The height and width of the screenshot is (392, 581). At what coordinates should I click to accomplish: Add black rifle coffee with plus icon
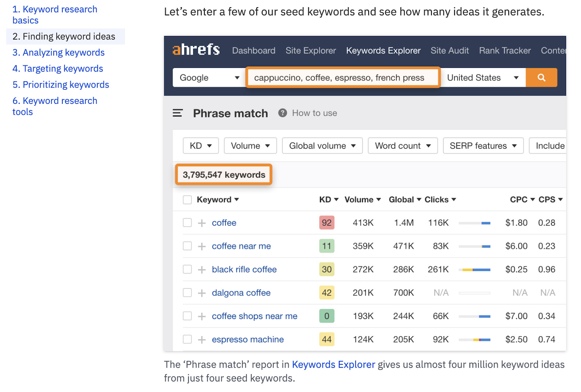point(202,270)
